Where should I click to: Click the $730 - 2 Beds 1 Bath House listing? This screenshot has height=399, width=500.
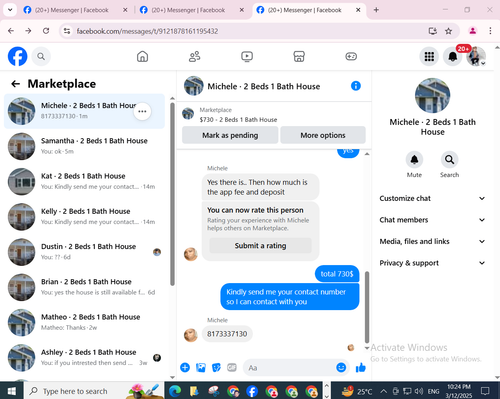pyautogui.click(x=238, y=120)
